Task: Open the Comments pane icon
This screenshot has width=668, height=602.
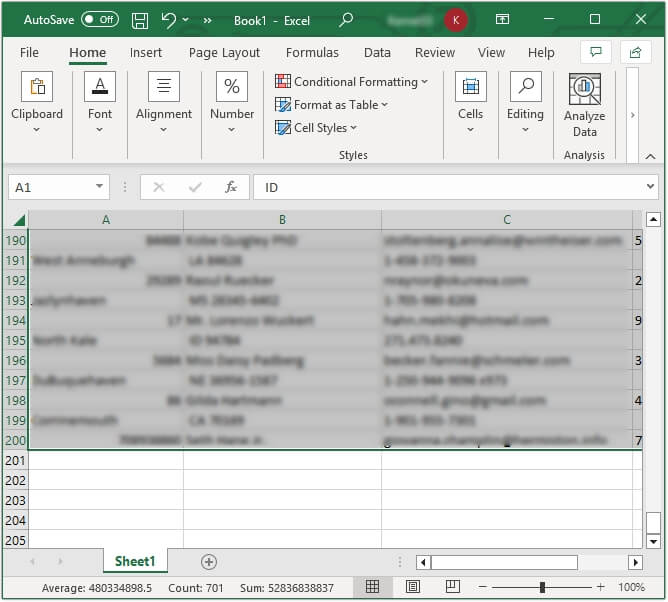Action: point(596,52)
